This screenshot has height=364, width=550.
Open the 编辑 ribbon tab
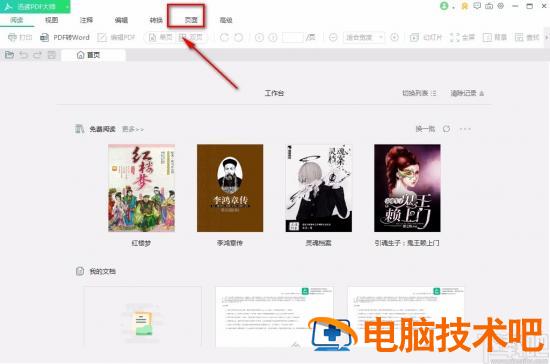click(x=121, y=20)
